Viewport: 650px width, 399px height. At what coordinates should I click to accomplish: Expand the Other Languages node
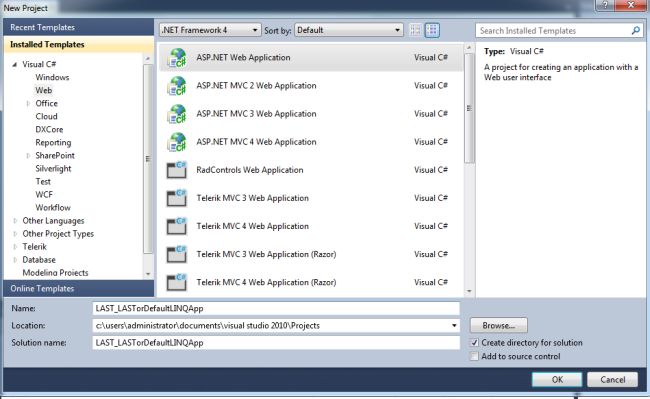[15, 221]
